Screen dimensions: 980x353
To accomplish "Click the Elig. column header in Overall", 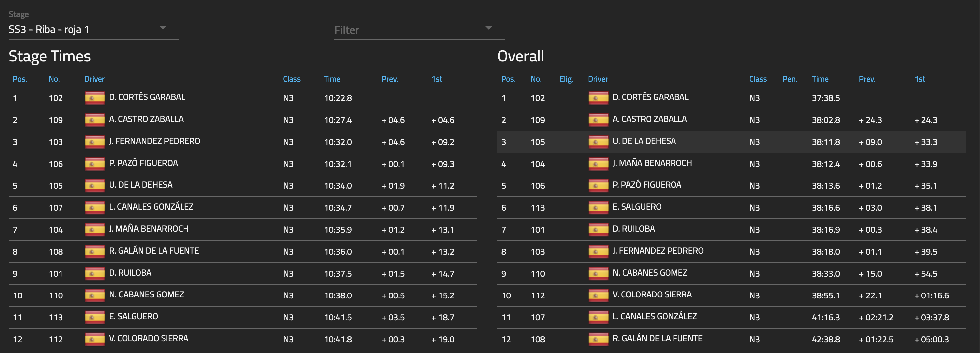I will click(566, 79).
